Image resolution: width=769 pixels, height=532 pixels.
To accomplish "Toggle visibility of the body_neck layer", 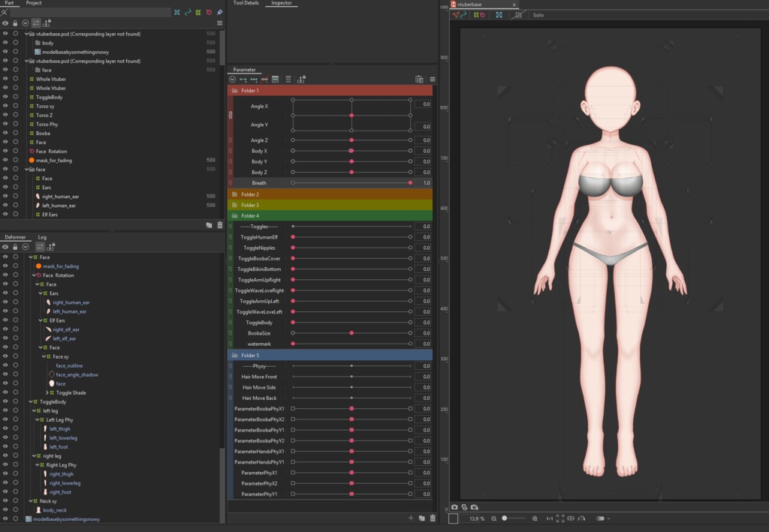I will click(x=6, y=509).
